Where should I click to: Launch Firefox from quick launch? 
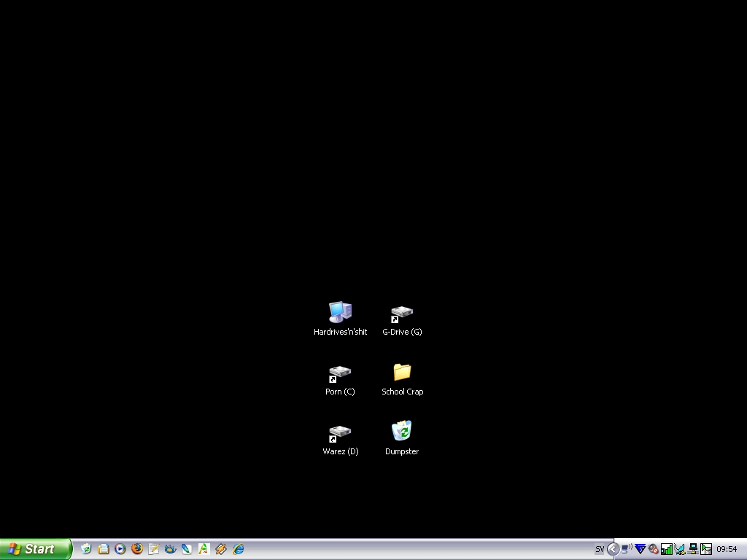click(x=136, y=549)
